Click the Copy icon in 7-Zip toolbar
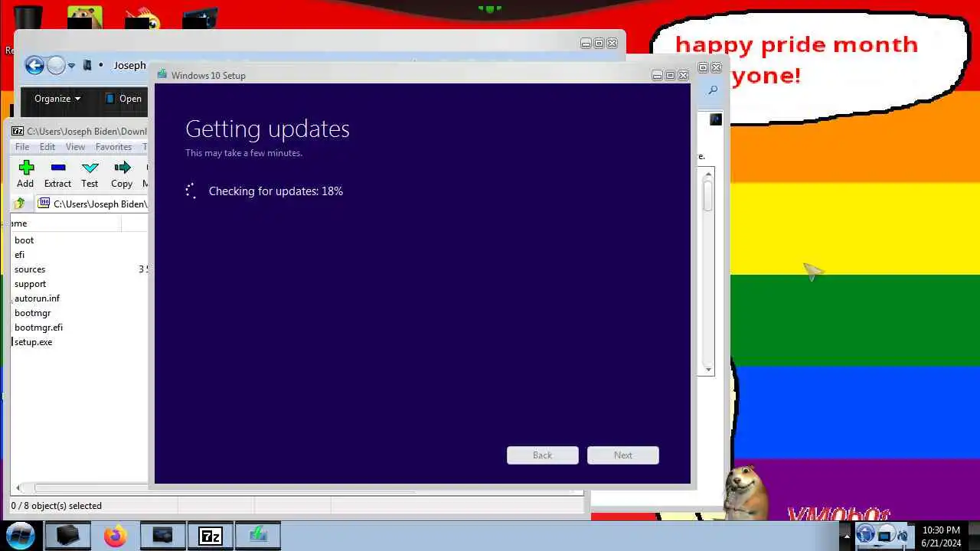 tap(122, 168)
